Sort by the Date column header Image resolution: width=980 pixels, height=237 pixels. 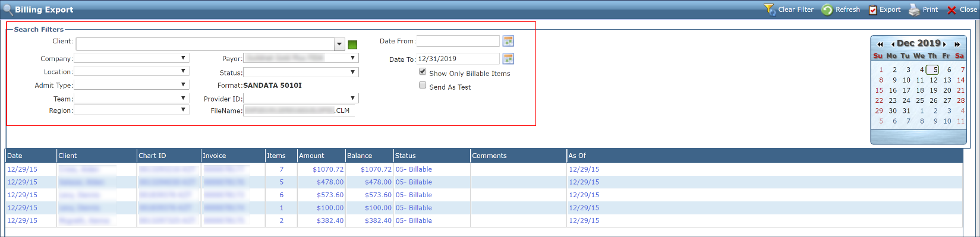click(31, 156)
